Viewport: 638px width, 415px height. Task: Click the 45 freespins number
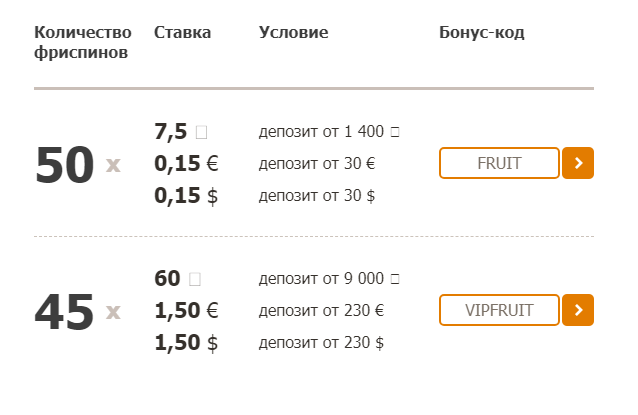click(65, 312)
